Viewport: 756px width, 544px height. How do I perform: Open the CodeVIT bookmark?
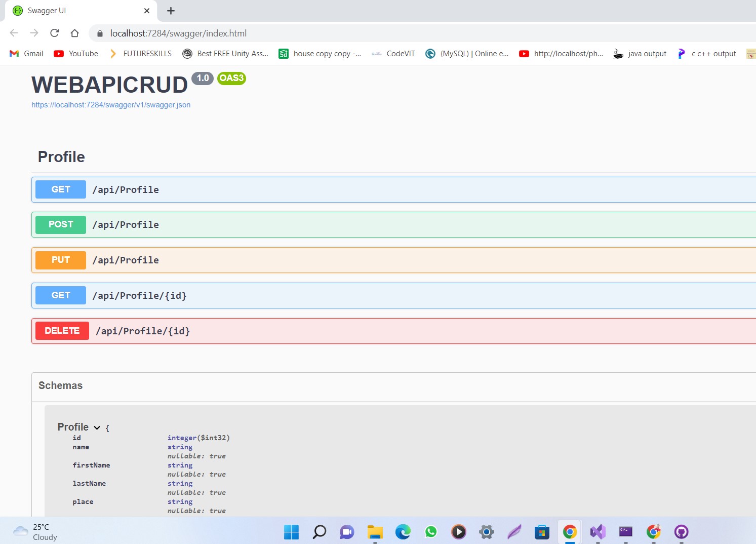click(x=393, y=54)
